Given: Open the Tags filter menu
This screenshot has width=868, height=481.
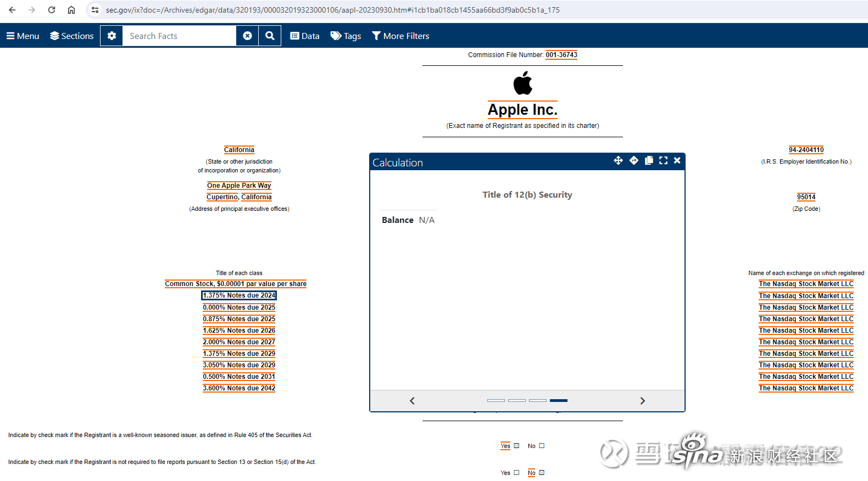Looking at the screenshot, I should [346, 36].
